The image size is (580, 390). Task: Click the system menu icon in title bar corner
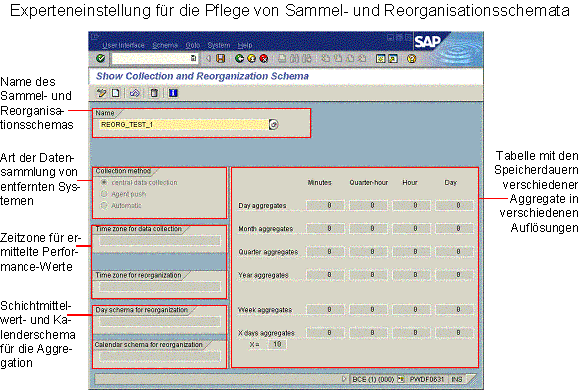coord(95,37)
